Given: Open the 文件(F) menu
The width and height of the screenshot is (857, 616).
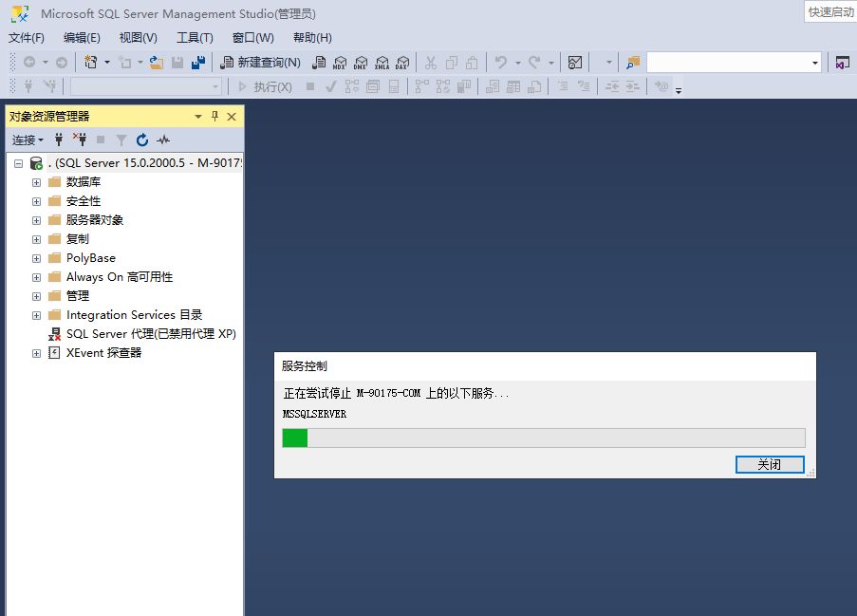Looking at the screenshot, I should point(27,38).
